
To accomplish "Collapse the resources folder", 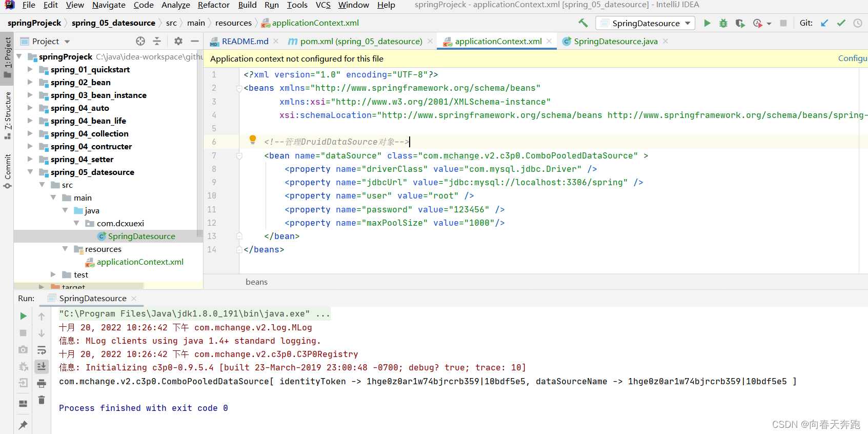I will (x=65, y=249).
